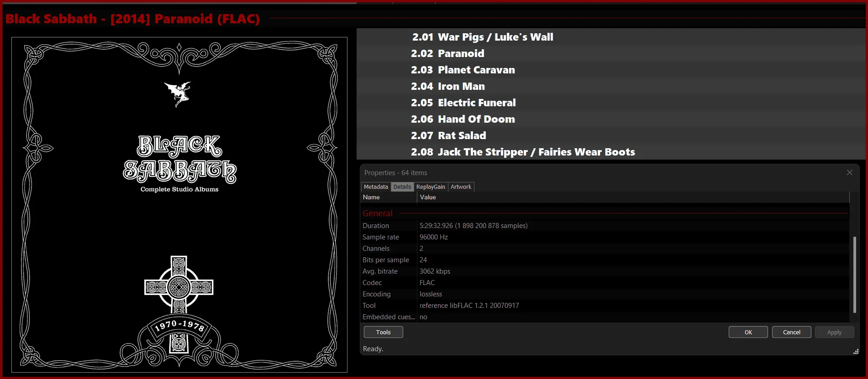Viewport: 868px width, 379px height.
Task: Select the Details tab
Action: (402, 187)
